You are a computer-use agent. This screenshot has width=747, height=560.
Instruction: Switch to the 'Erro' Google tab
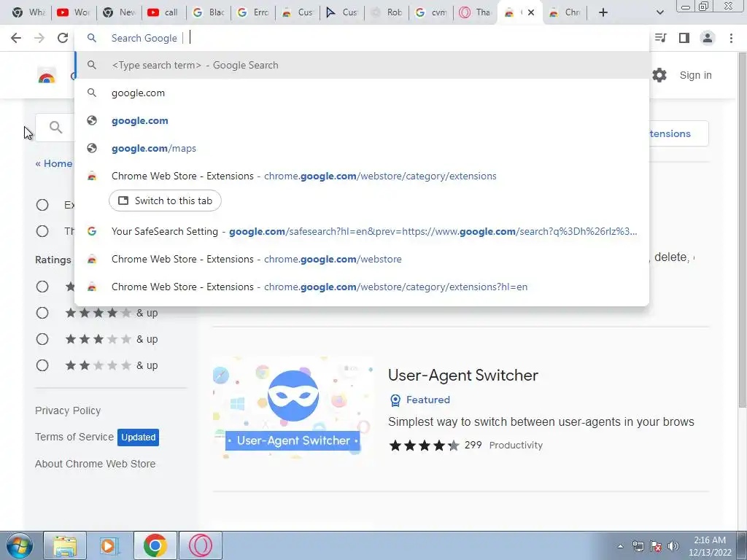point(253,12)
